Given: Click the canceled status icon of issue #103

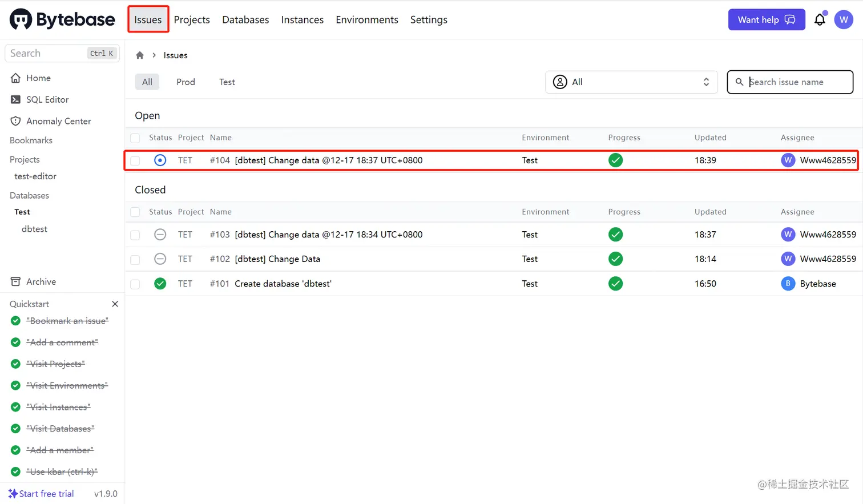Looking at the screenshot, I should [160, 235].
